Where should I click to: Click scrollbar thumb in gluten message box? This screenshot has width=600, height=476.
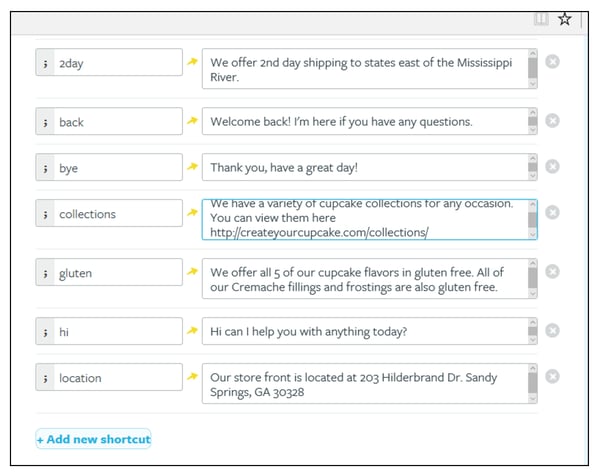(532, 278)
